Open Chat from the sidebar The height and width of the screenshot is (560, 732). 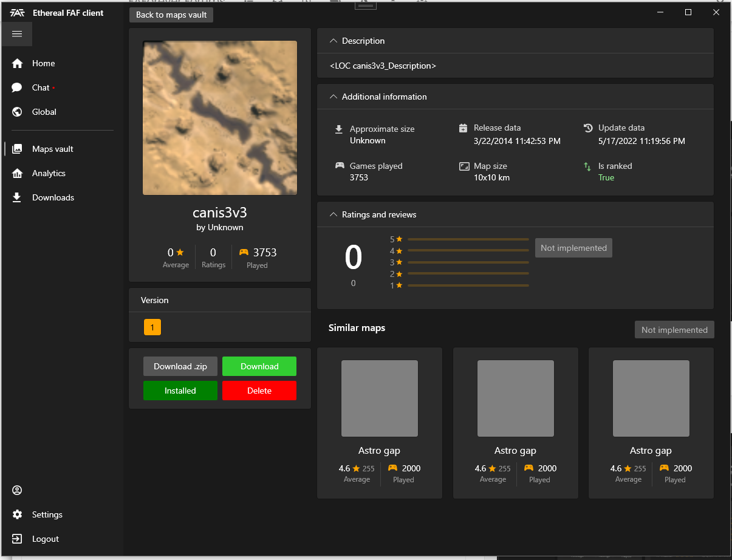click(x=62, y=87)
